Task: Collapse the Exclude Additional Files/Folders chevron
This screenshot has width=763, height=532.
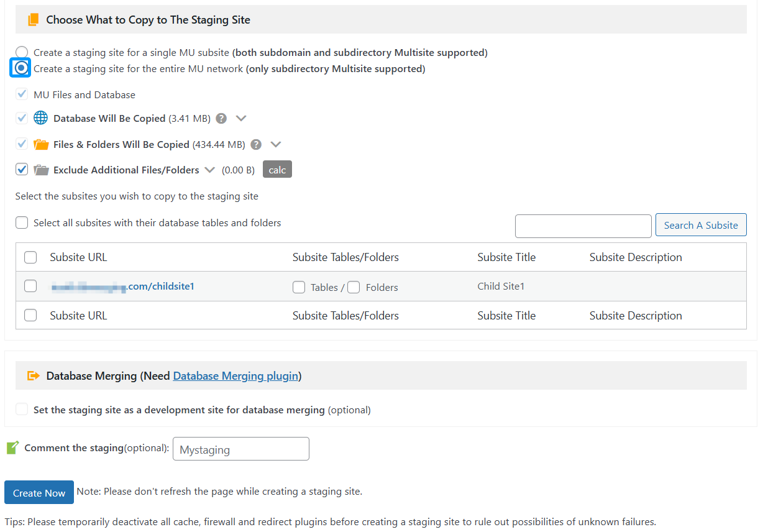Action: pyautogui.click(x=209, y=170)
